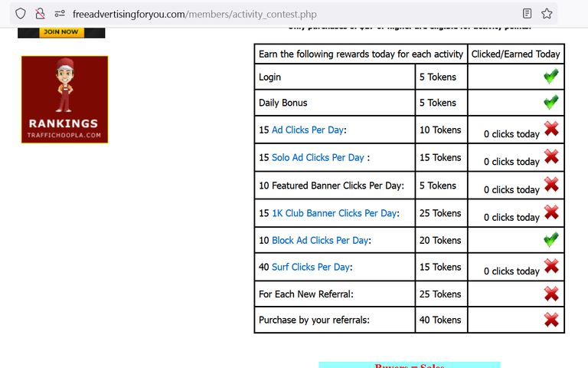Viewport: 588px width, 368px height.
Task: Open the Solo Ad Clicks Per Day link
Action: tap(318, 158)
